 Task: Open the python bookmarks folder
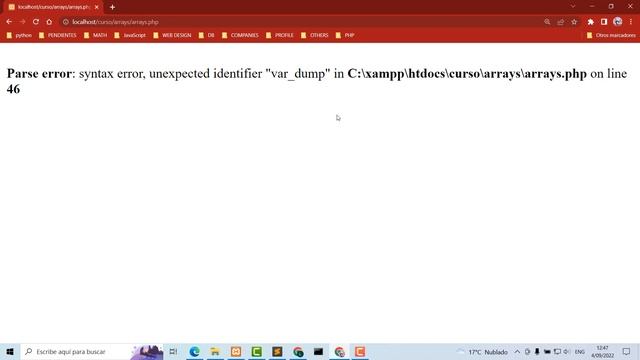(x=19, y=36)
